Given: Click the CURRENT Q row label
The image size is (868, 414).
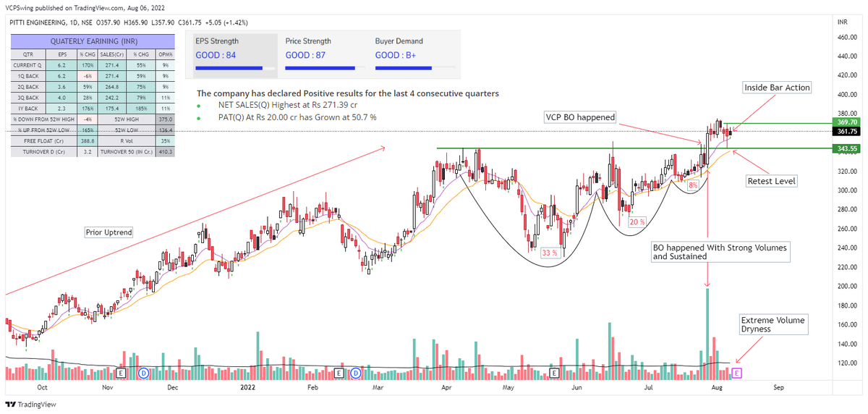Looking at the screenshot, I should pyautogui.click(x=27, y=65).
